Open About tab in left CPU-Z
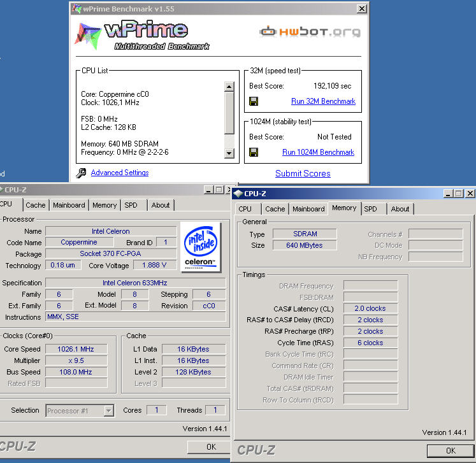Viewport: 476px width, 463px height. pos(161,205)
